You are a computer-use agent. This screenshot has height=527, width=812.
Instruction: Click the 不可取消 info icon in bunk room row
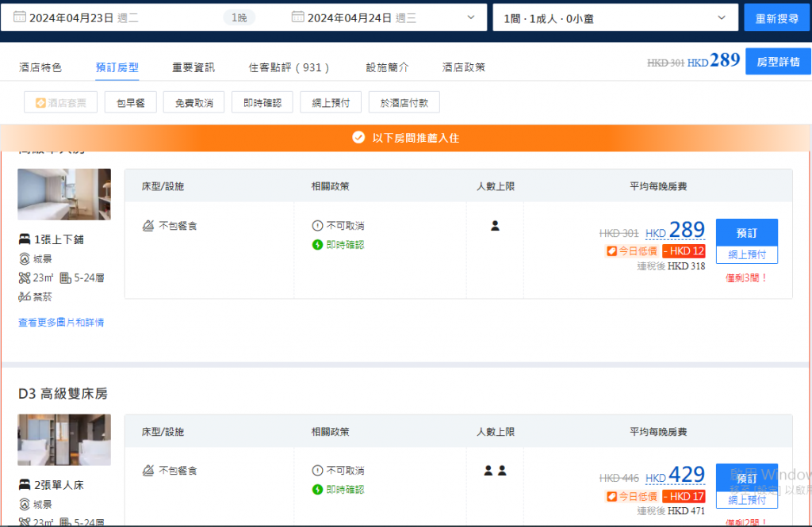tap(317, 226)
